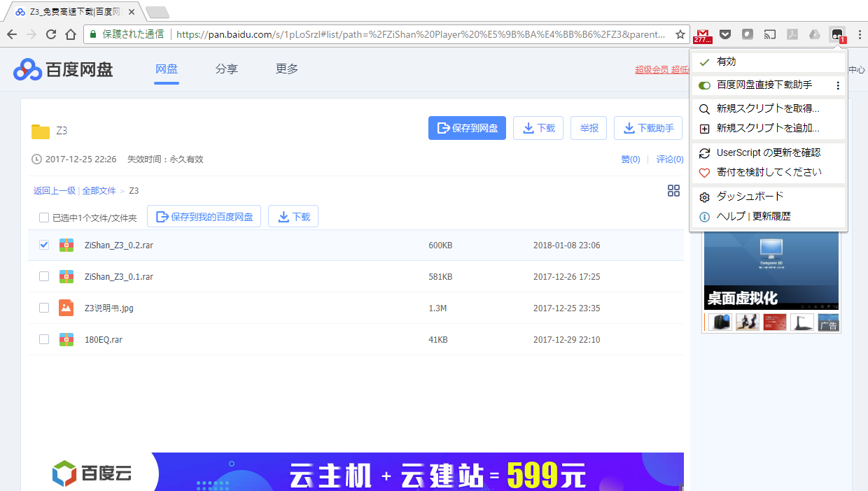Open the 更多 navigation tab
This screenshot has height=491, width=868.
[287, 69]
